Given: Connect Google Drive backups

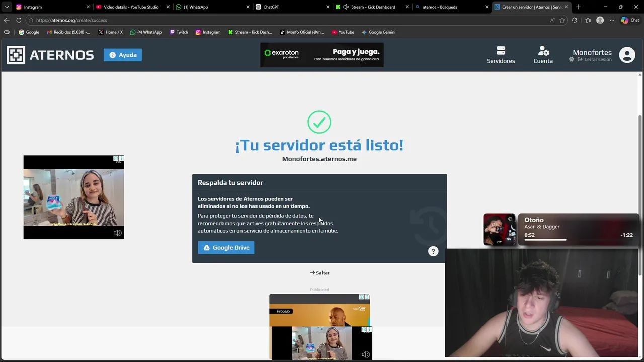Looking at the screenshot, I should (226, 247).
